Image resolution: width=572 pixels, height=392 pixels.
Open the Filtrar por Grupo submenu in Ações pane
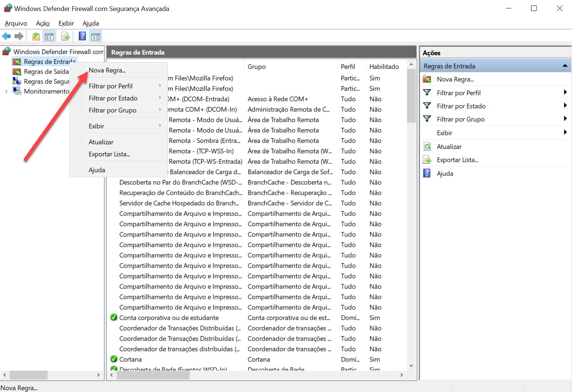pyautogui.click(x=565, y=119)
